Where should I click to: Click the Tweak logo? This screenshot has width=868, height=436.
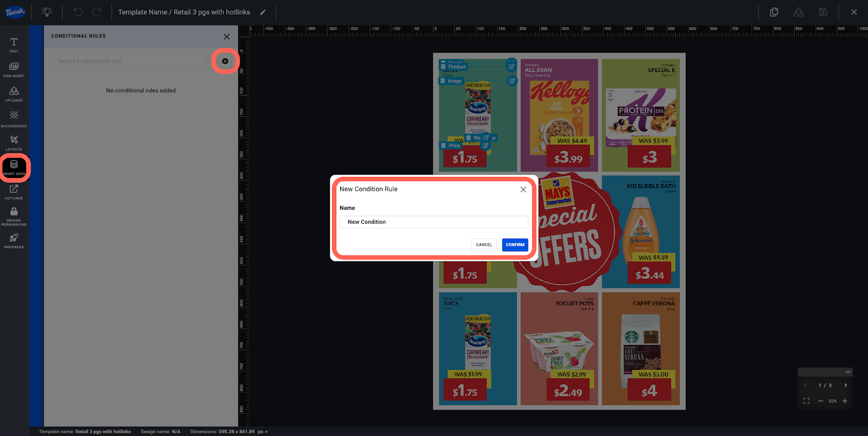15,12
